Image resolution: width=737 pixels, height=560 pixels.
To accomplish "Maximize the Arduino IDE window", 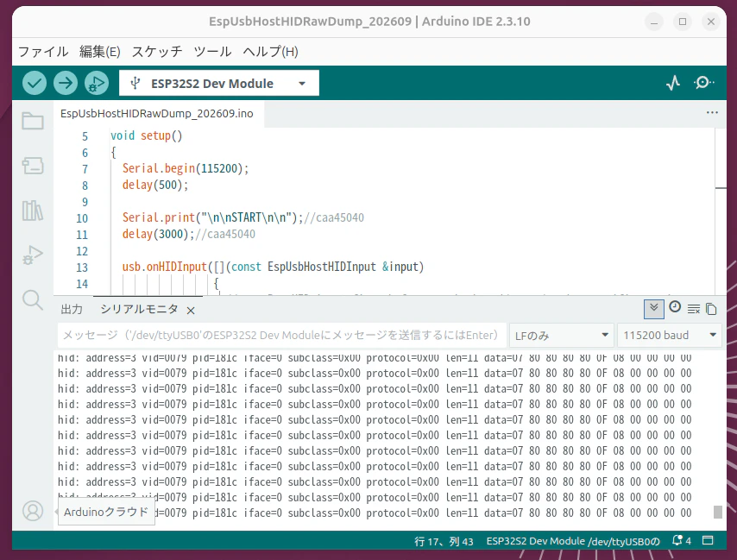I will (x=683, y=22).
